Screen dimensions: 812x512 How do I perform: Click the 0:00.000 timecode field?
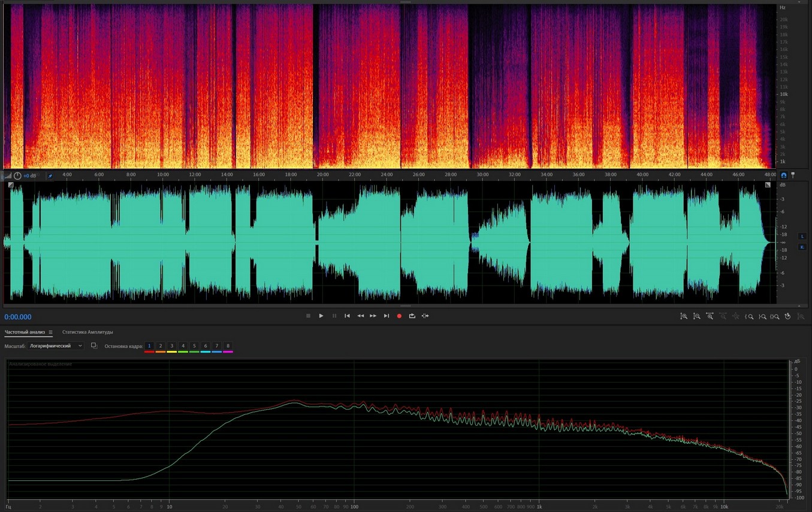[18, 317]
